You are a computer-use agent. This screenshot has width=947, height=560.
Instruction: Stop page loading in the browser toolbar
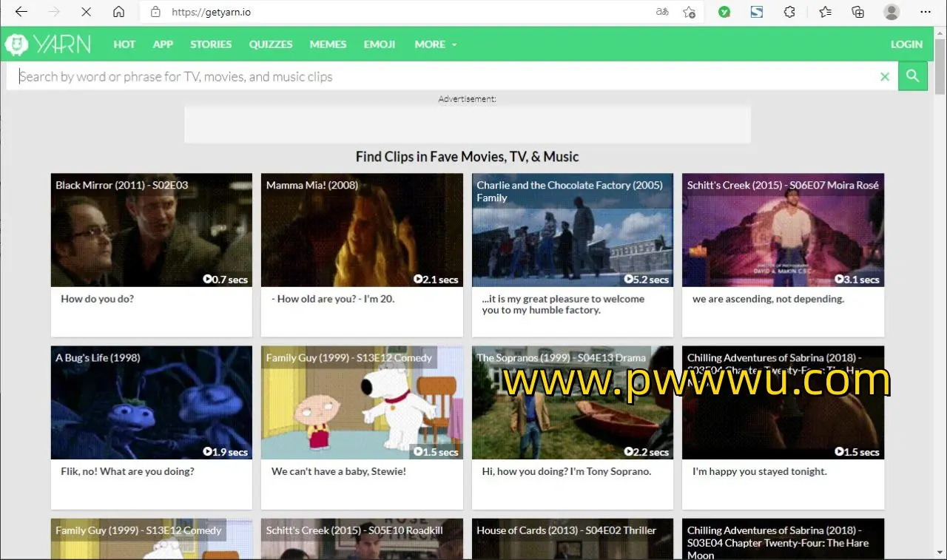coord(86,12)
